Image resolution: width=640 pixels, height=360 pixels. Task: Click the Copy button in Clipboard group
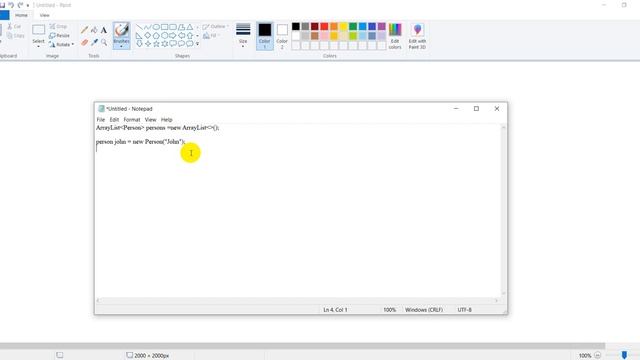[16, 36]
